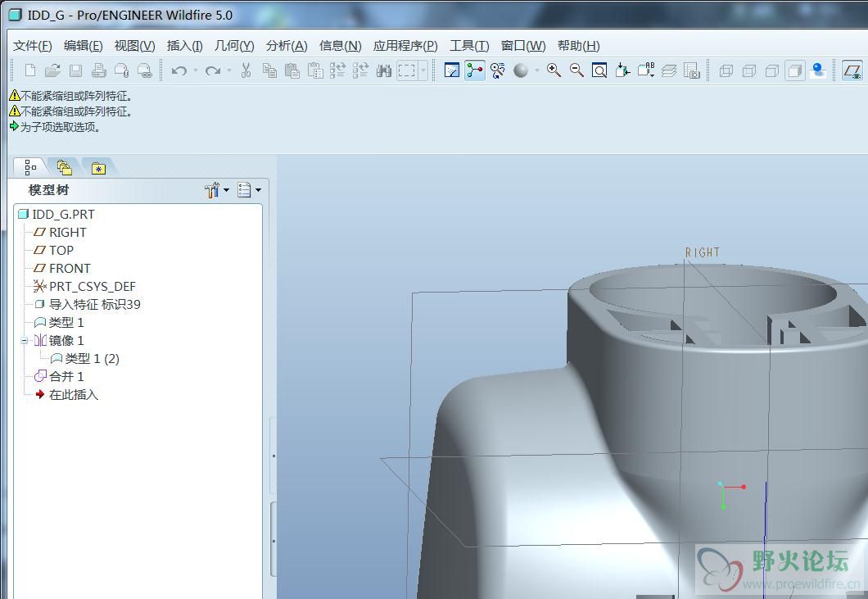Screen dimensions: 868x599
Task: Click the Open file folder icon
Action: click(52, 70)
